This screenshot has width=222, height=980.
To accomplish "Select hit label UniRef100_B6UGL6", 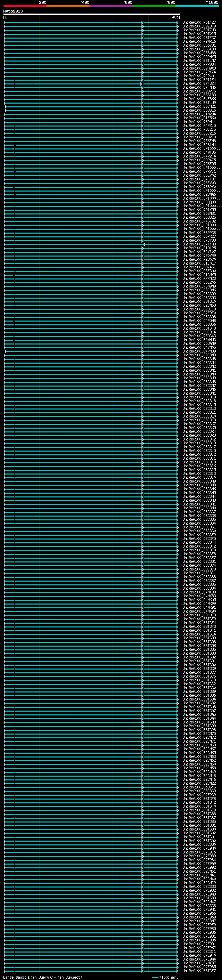I will pos(199,110).
